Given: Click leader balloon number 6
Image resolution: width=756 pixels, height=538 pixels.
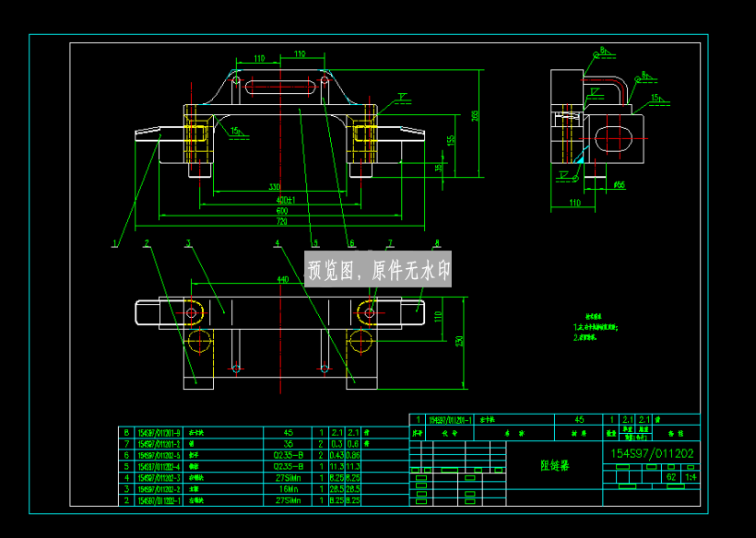Looking at the screenshot, I should click(x=351, y=243).
